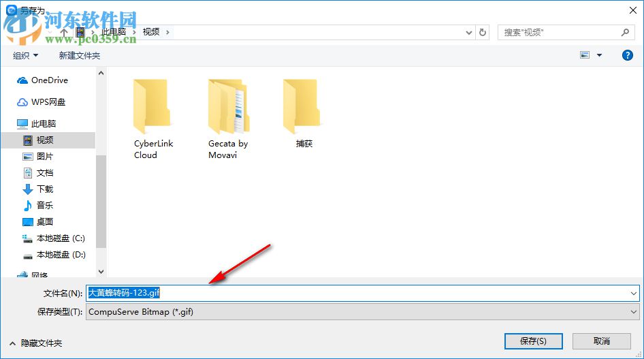The image size is (644, 359).
Task: Select the 捕获 folder
Action: pos(303,113)
